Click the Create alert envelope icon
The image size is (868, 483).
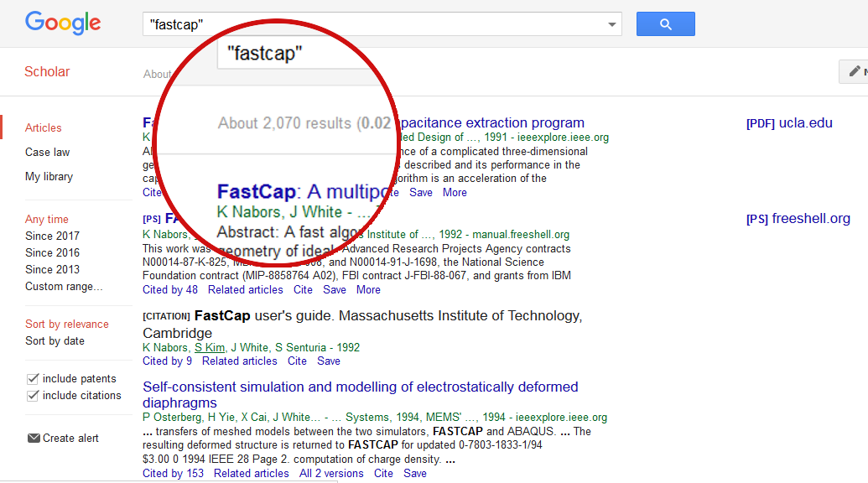click(x=34, y=438)
